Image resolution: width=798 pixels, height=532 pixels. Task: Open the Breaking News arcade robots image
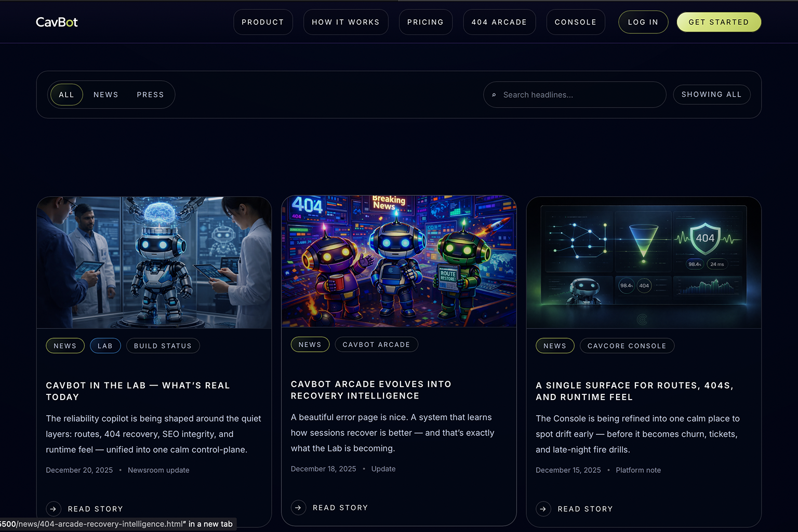tap(398, 261)
